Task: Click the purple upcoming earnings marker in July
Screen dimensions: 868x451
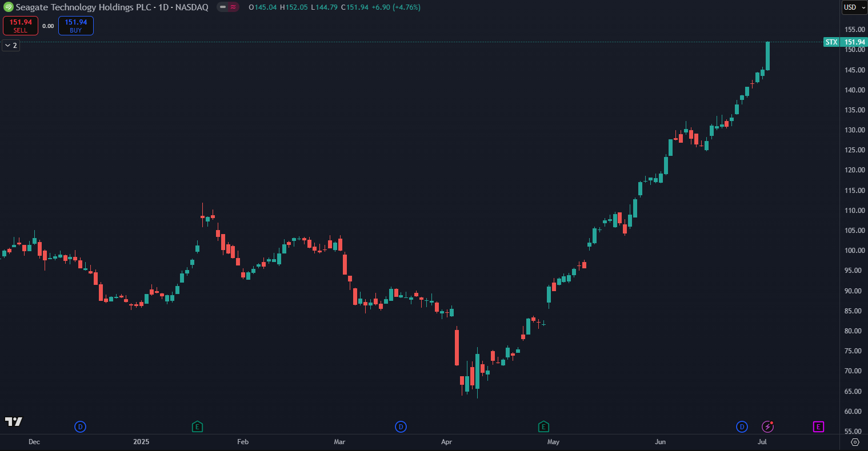Action: click(818, 426)
